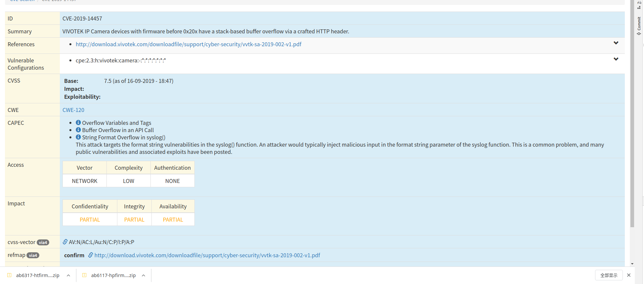
Task: Open menu arrow for ab6317-htfirm download
Action: click(68, 275)
